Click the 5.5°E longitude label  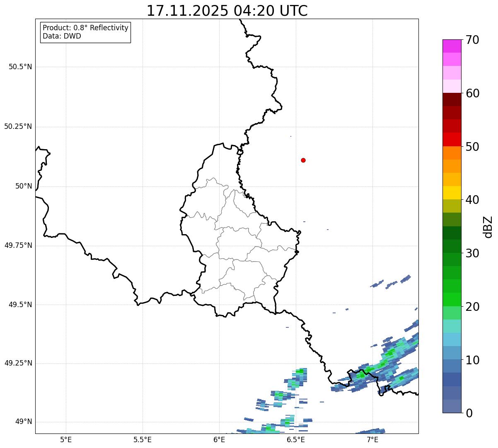point(143,440)
